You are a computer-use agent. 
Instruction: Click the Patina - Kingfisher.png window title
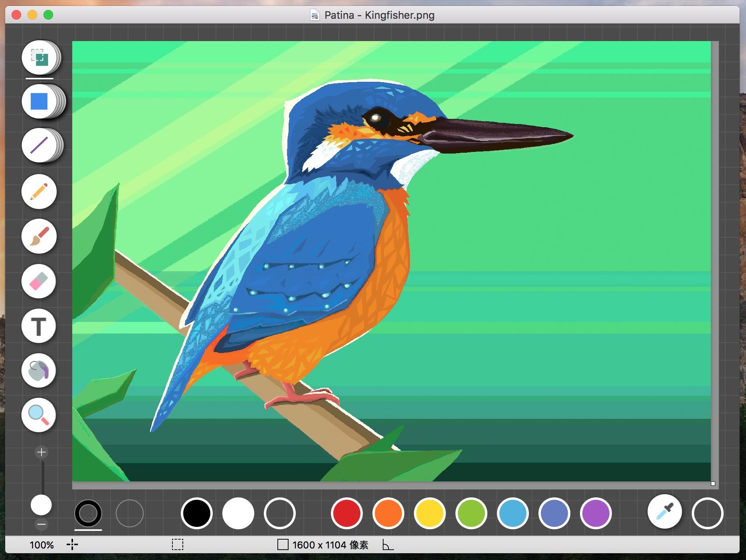click(x=380, y=15)
